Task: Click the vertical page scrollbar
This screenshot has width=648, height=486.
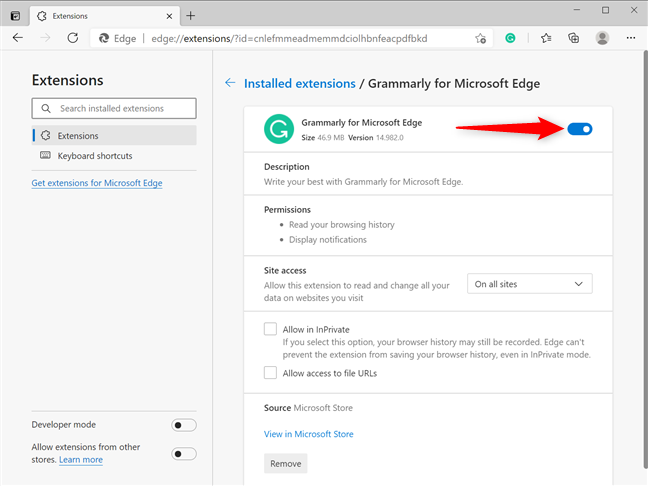Action: [645, 260]
